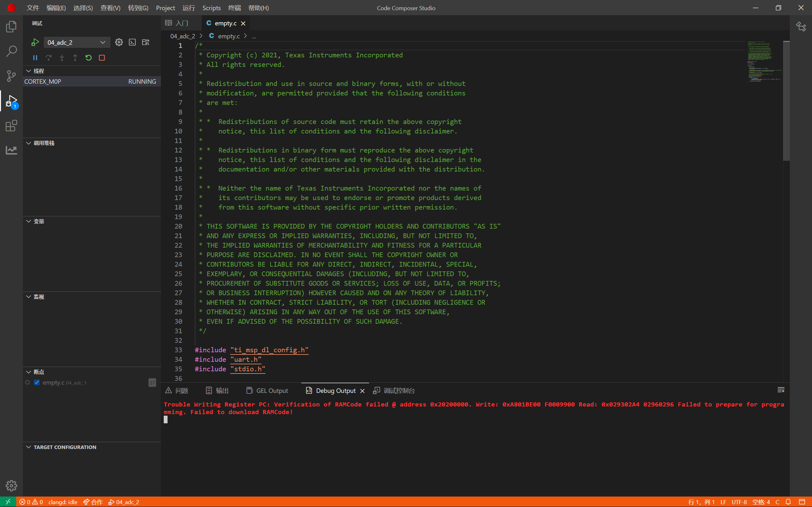This screenshot has height=507, width=812.
Task: Switch to the GEL Output tab
Action: [267, 391]
